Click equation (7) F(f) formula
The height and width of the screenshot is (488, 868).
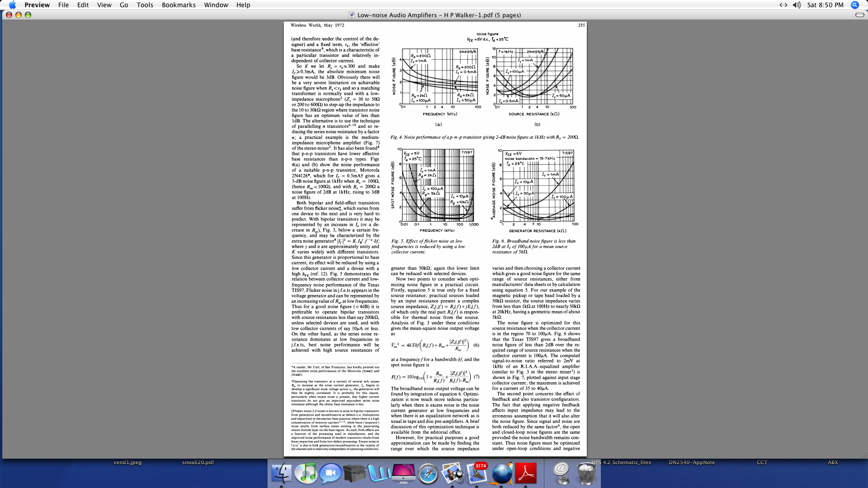coord(435,376)
